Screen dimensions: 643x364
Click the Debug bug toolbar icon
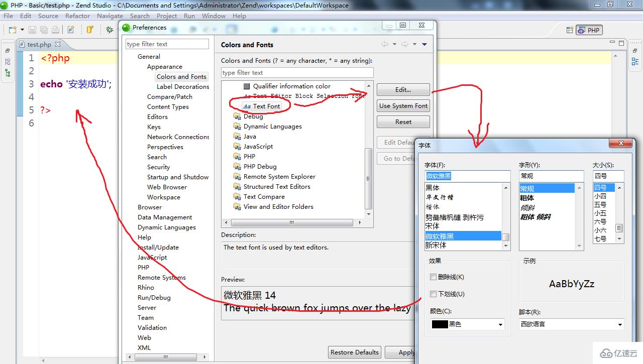click(110, 30)
